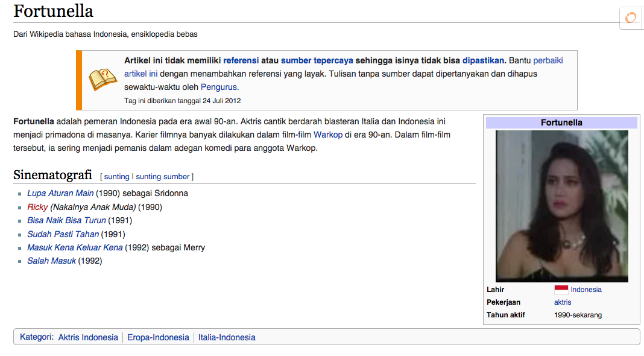Follow the 'sumber tepercaya' link
The image size is (644, 356).
pos(317,60)
